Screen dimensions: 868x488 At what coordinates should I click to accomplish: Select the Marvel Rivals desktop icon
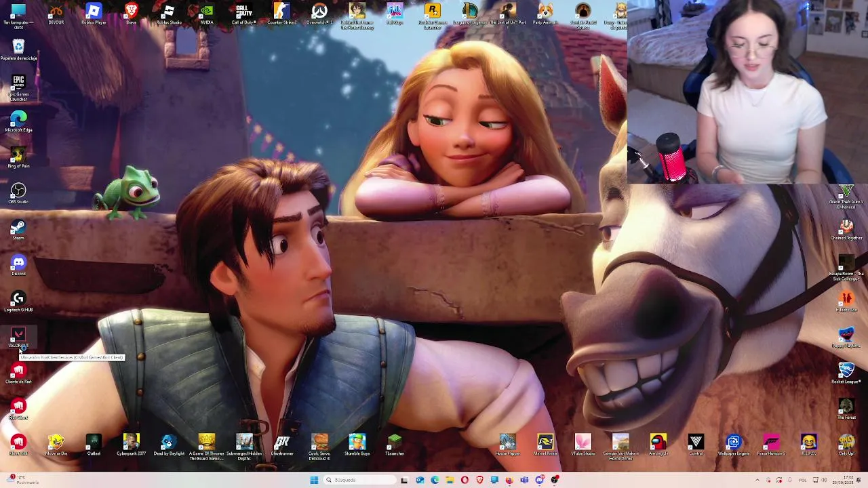tap(545, 445)
